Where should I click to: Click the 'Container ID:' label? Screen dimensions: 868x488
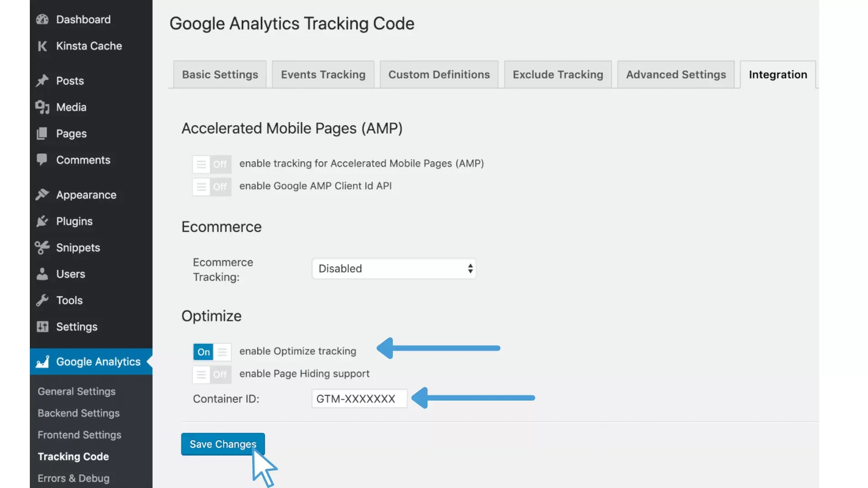point(226,399)
